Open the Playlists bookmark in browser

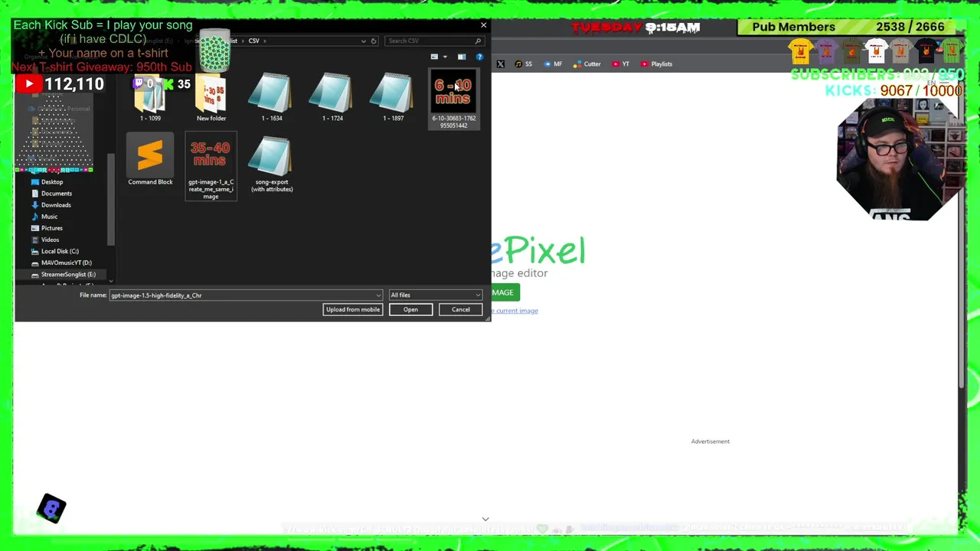[x=656, y=64]
